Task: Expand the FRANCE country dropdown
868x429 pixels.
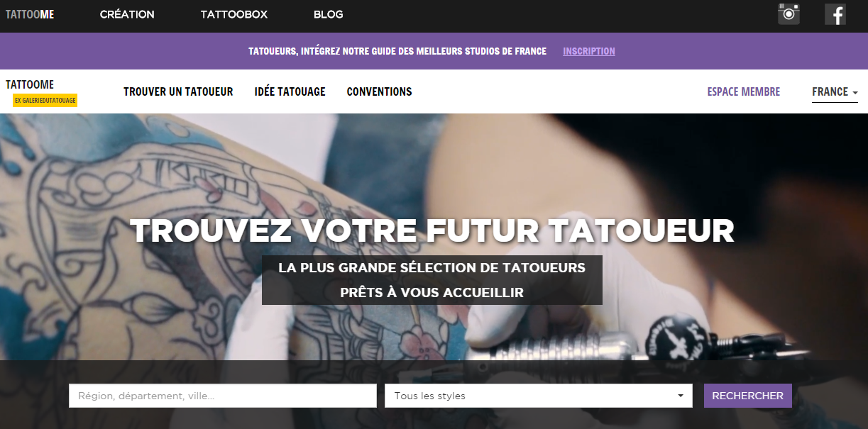Action: [835, 92]
